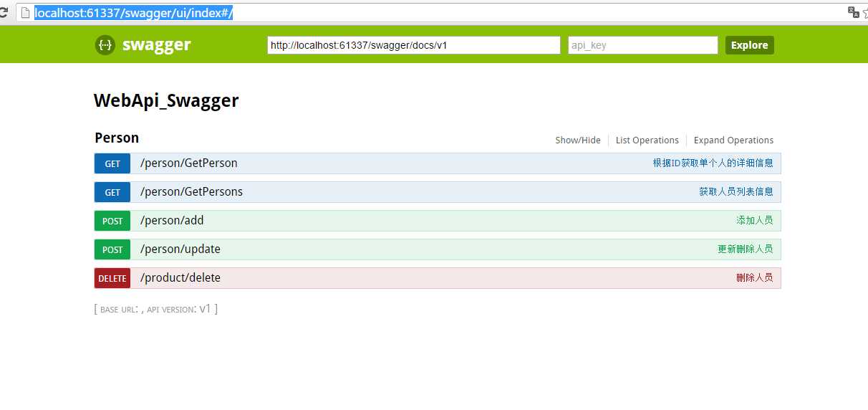Click the Explore button
The image size is (868, 410).
tap(750, 45)
